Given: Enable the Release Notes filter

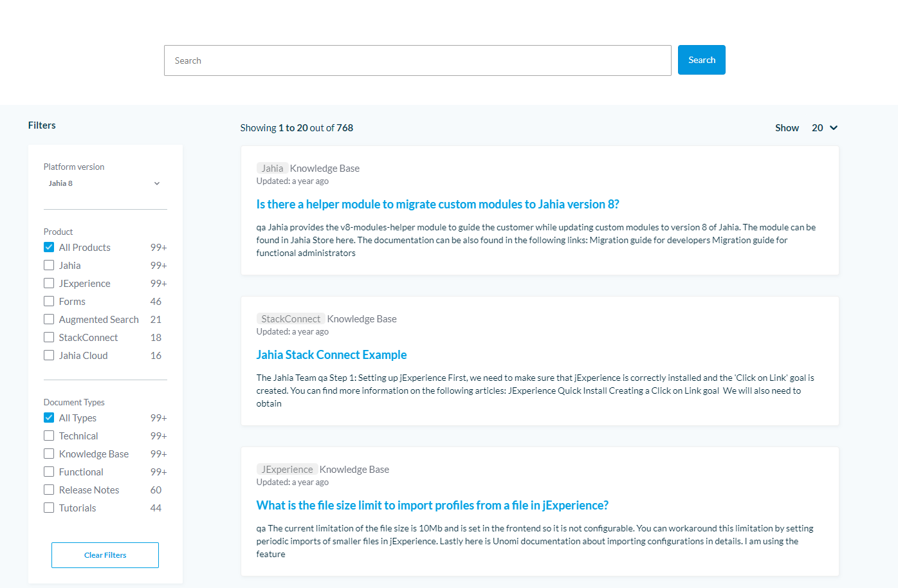Looking at the screenshot, I should [x=49, y=490].
